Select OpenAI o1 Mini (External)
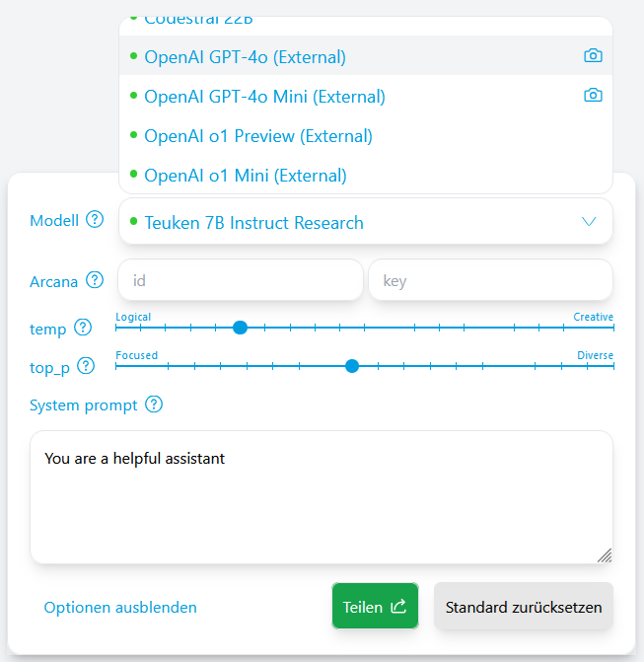This screenshot has height=662, width=644. point(246,176)
